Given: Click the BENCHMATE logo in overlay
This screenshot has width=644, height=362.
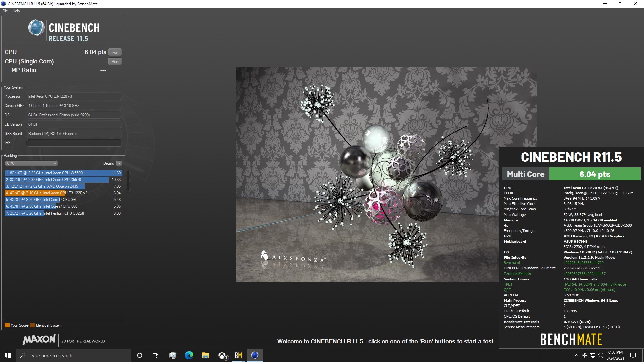Looking at the screenshot, I should [x=571, y=339].
